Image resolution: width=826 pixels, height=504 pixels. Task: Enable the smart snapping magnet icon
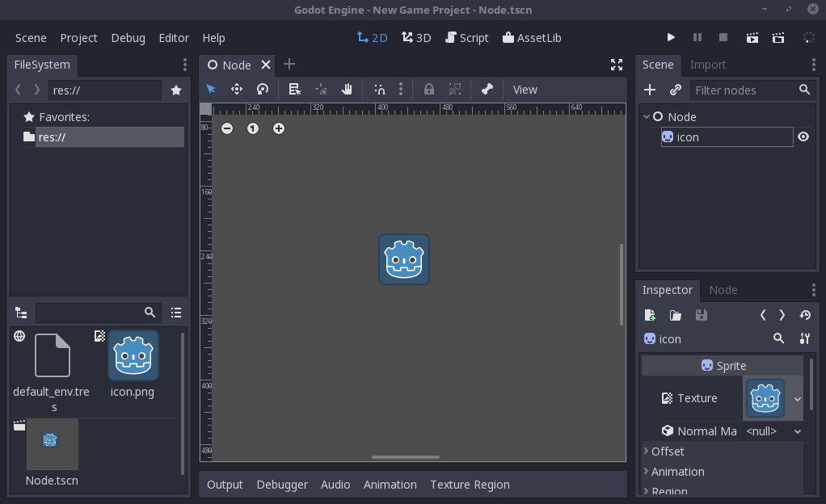(x=380, y=89)
